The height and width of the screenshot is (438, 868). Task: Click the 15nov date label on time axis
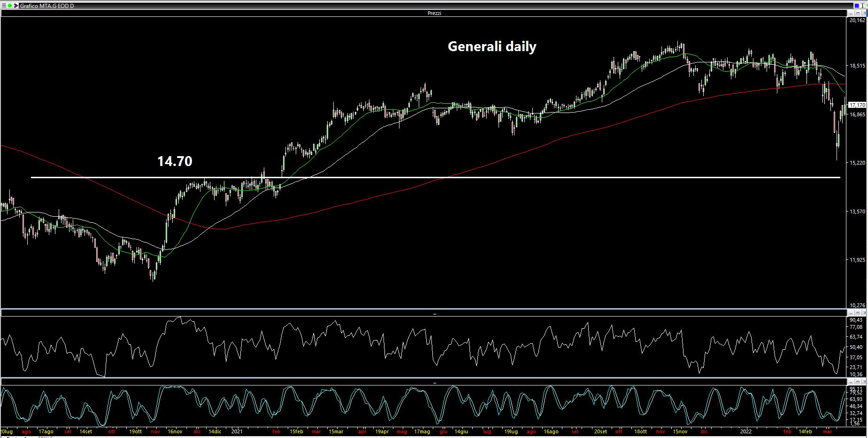click(680, 431)
